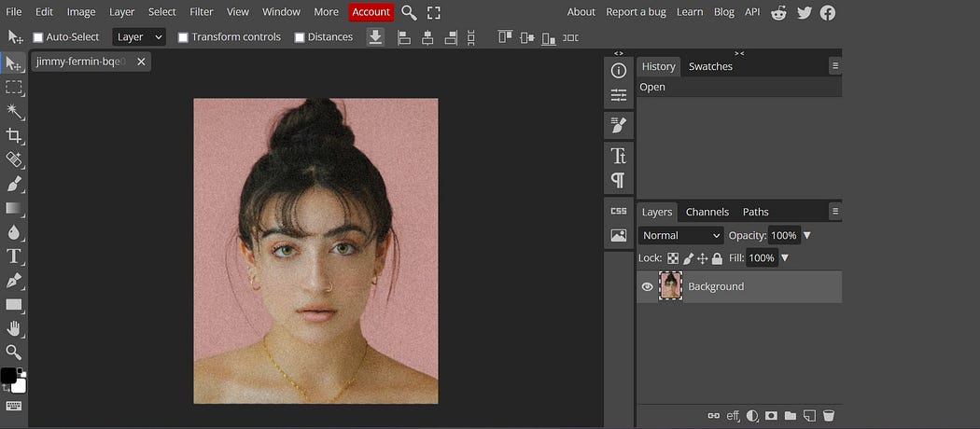The image size is (980, 429).
Task: Select the Magic Wand tool
Action: pyautogui.click(x=14, y=111)
